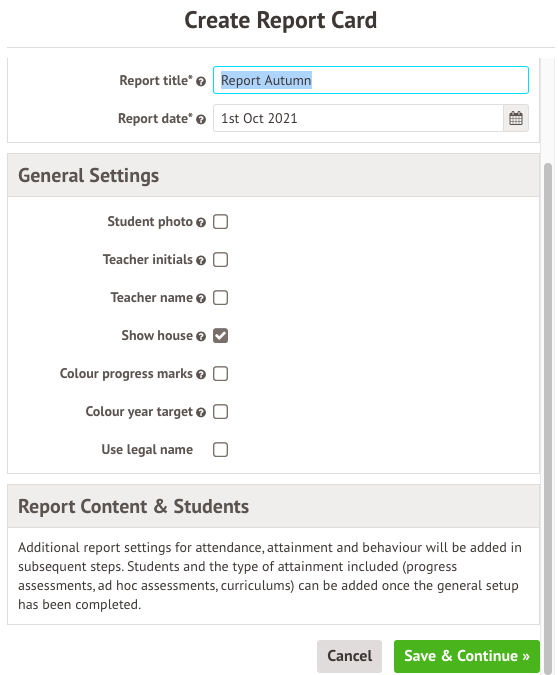Uncheck the Show house checkbox
This screenshot has height=675, width=558.
[220, 335]
